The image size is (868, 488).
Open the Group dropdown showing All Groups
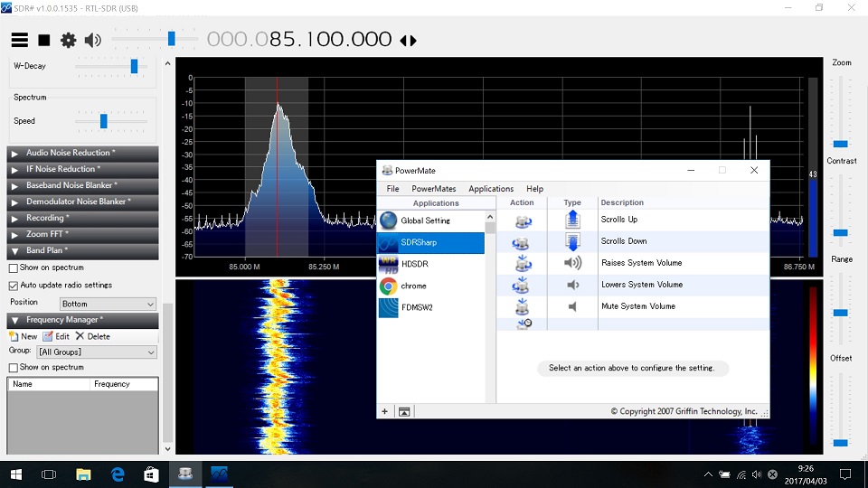pyautogui.click(x=97, y=352)
